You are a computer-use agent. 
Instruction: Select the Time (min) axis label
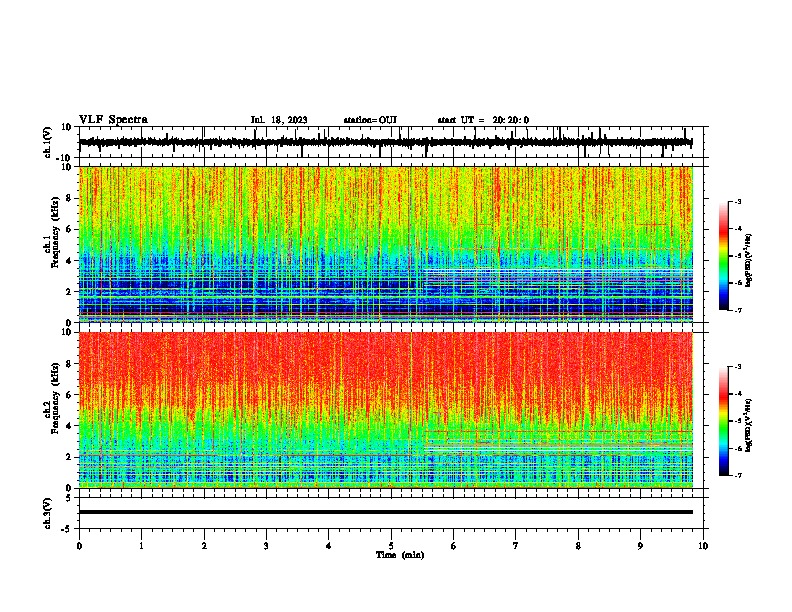400,555
